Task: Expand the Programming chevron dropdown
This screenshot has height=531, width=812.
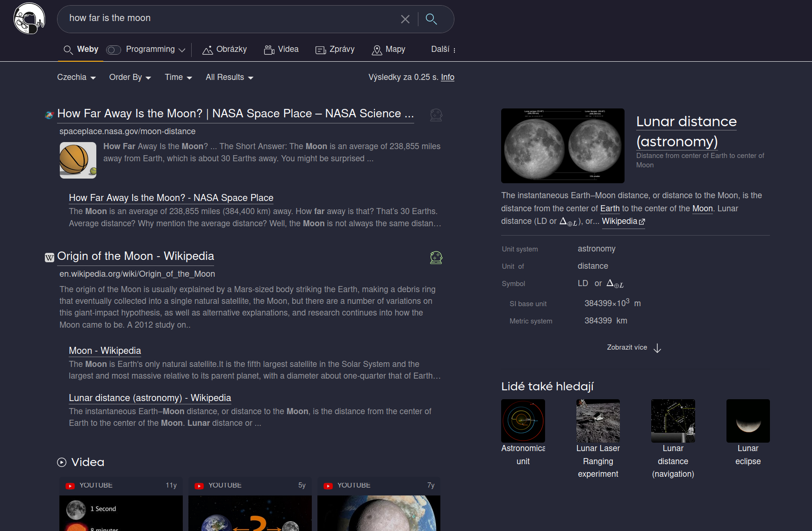Action: pyautogui.click(x=182, y=50)
